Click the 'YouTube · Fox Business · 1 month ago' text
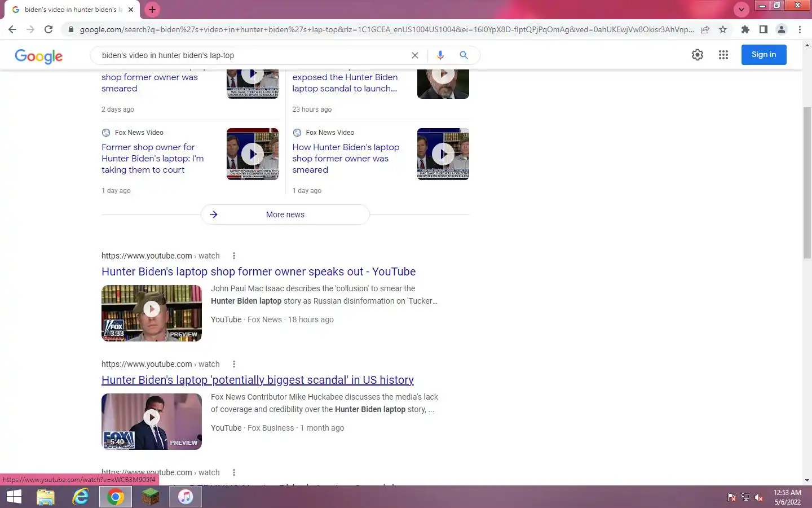Image resolution: width=812 pixels, height=508 pixels. point(277,428)
